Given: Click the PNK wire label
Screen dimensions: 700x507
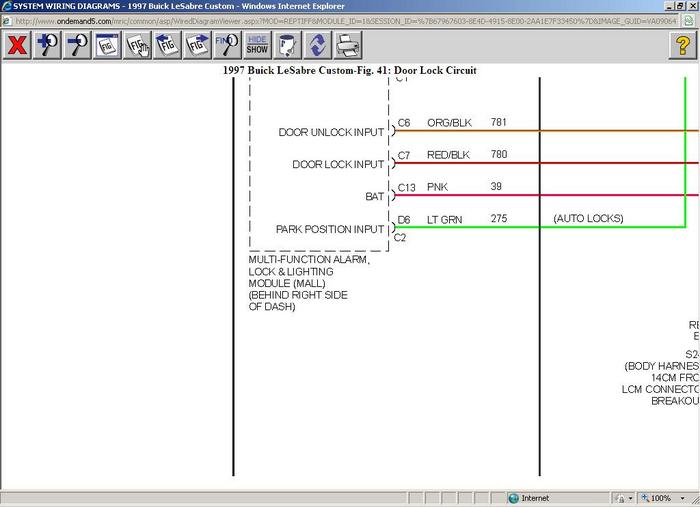Looking at the screenshot, I should click(x=437, y=187).
